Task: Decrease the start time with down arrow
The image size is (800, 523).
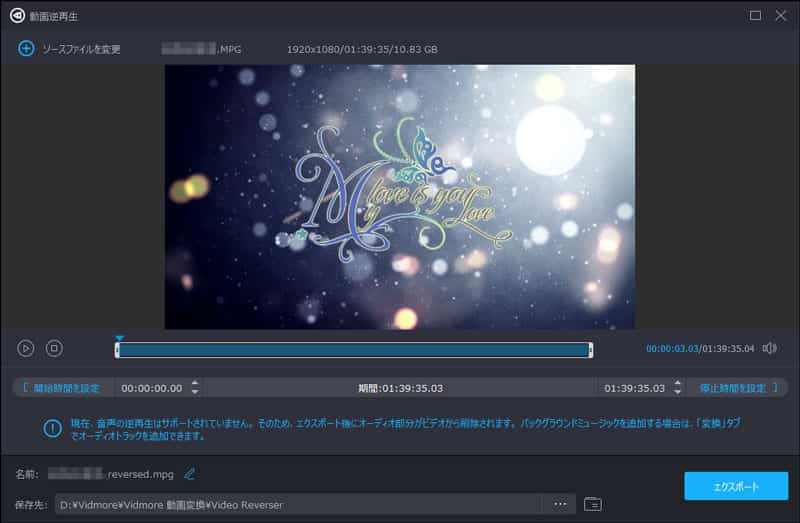Action: tap(195, 392)
